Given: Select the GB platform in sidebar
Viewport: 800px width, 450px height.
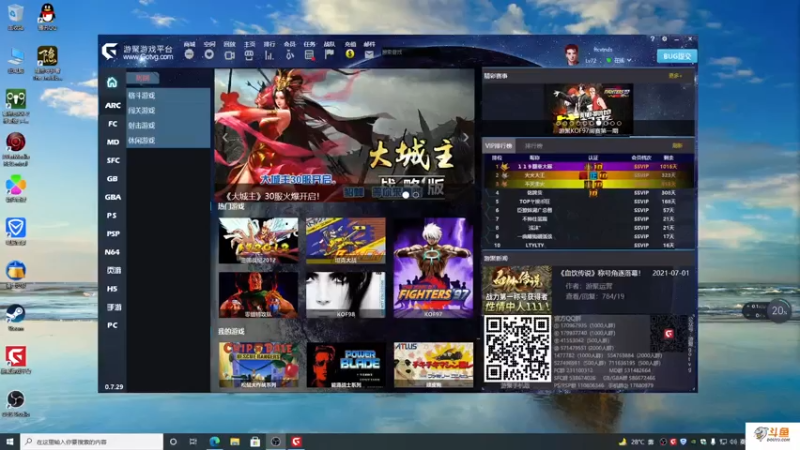Looking at the screenshot, I should pyautogui.click(x=113, y=179).
